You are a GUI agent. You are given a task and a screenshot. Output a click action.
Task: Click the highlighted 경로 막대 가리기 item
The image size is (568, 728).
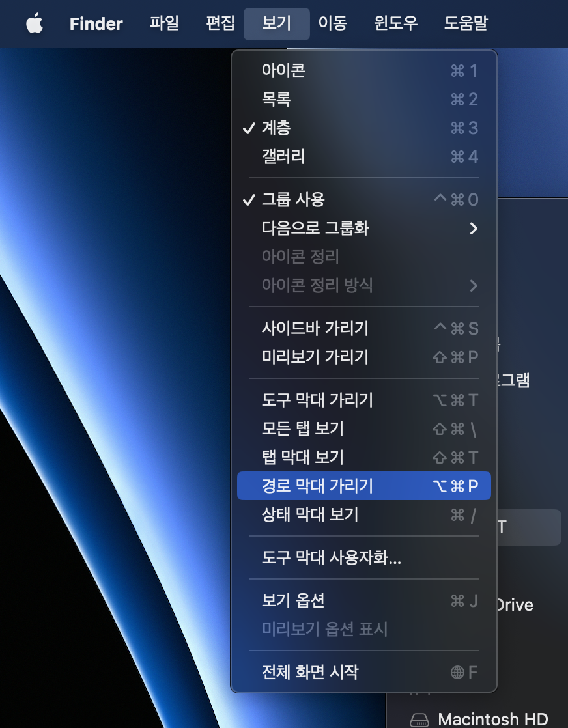pyautogui.click(x=363, y=486)
